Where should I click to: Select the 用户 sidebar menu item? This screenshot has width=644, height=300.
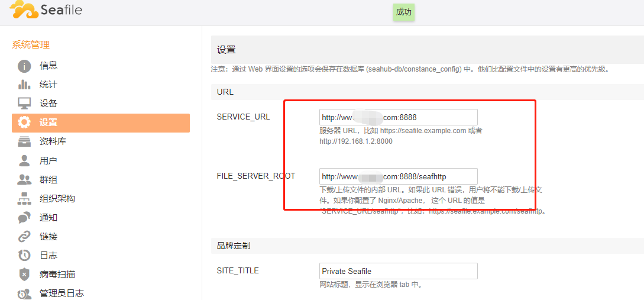(48, 160)
